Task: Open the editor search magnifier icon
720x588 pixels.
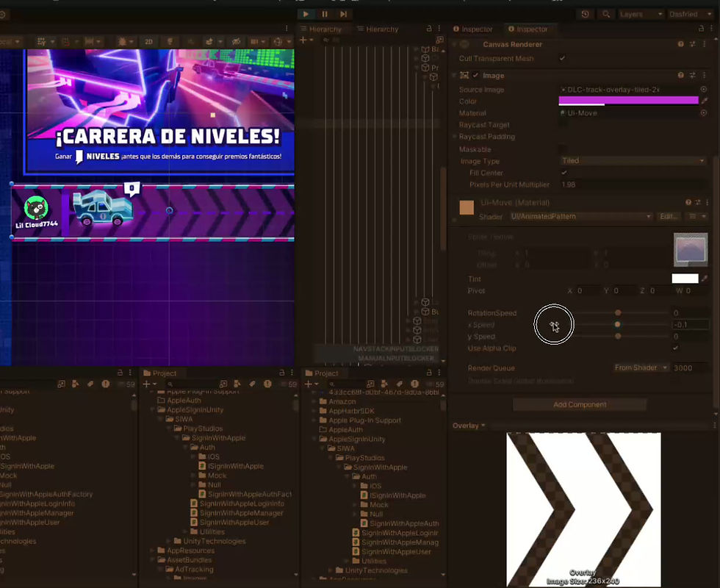Action: click(x=606, y=14)
